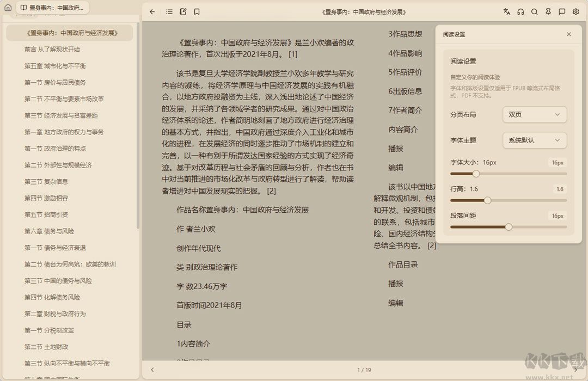The height and width of the screenshot is (381, 588).
Task: Adjust the 字体大小 slider
Action: (x=509, y=174)
